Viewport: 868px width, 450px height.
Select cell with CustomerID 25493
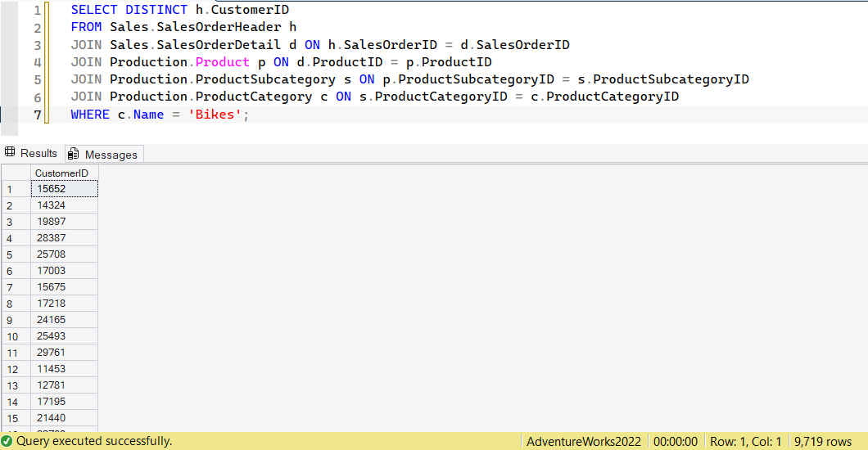click(x=64, y=335)
